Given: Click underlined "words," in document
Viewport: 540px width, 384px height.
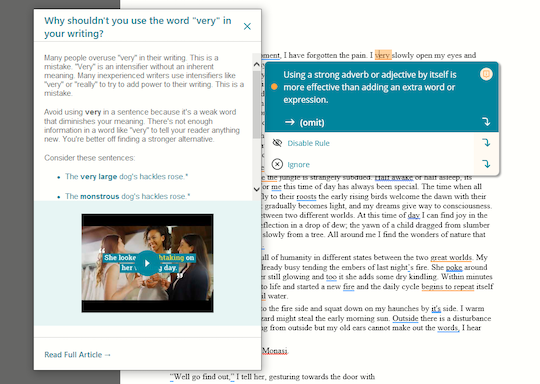Looking at the screenshot, I should click(x=448, y=328).
